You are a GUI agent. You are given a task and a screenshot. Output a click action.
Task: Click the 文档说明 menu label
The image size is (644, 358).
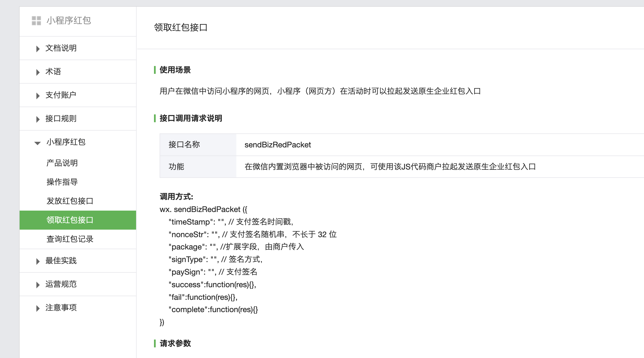click(x=61, y=48)
